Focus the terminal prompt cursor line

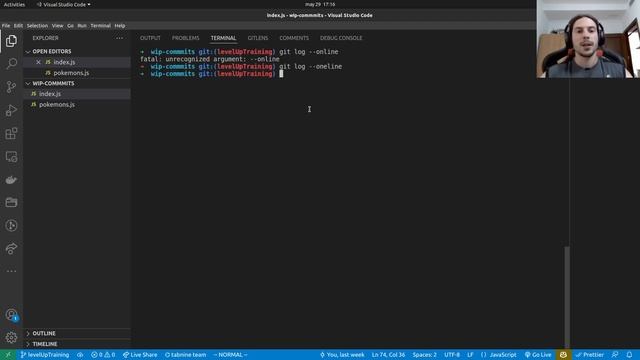tap(281, 74)
